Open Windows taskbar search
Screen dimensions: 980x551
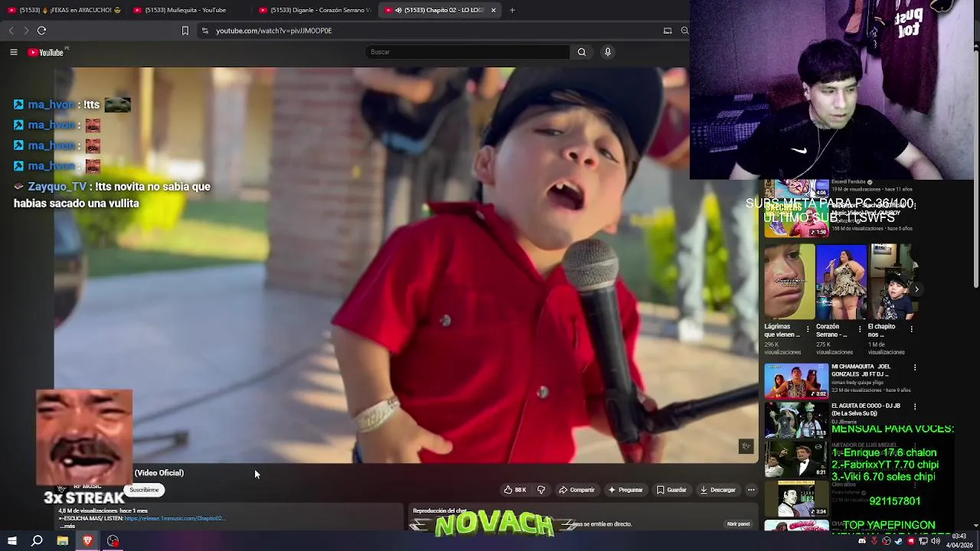pyautogui.click(x=37, y=541)
